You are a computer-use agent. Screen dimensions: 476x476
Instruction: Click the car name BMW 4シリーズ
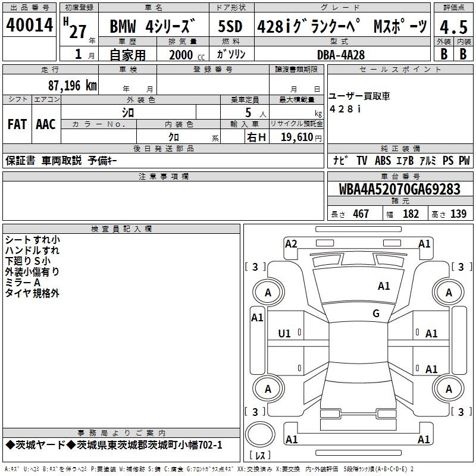click(x=153, y=27)
